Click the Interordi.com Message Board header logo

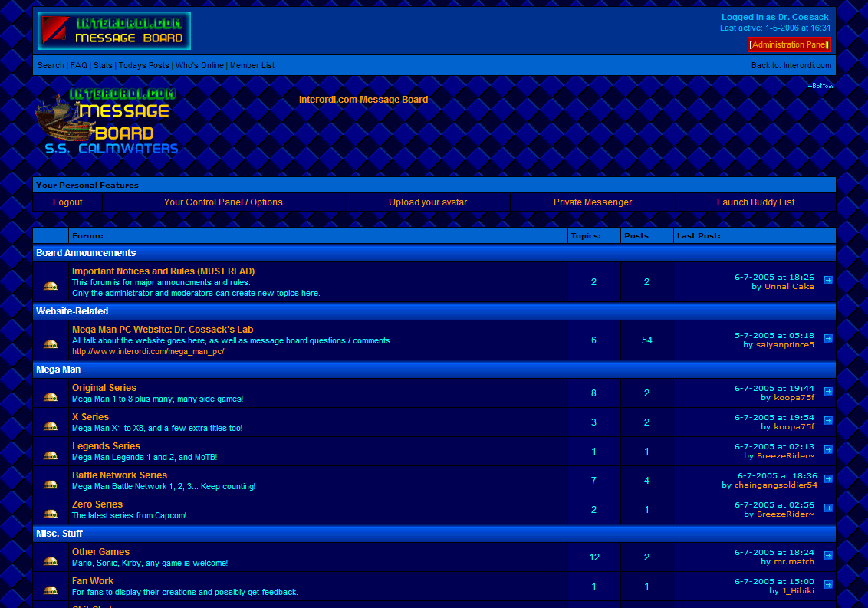click(x=114, y=31)
